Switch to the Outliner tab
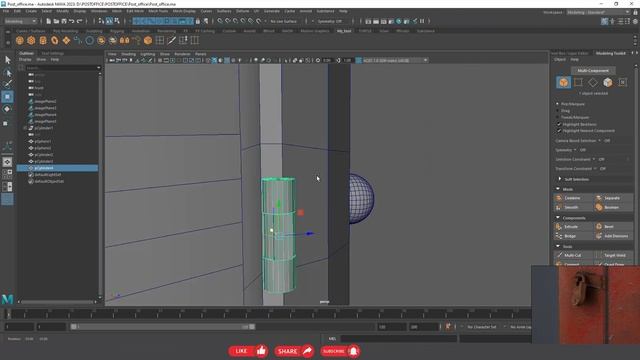 click(27, 53)
